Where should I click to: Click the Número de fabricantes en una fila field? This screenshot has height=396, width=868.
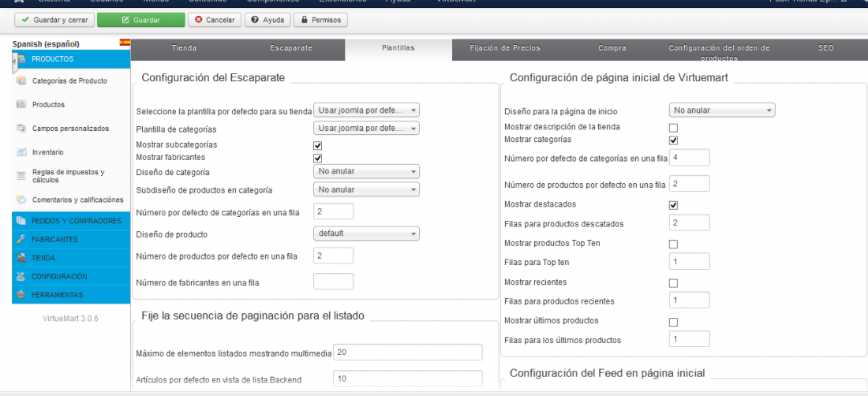pos(333,282)
